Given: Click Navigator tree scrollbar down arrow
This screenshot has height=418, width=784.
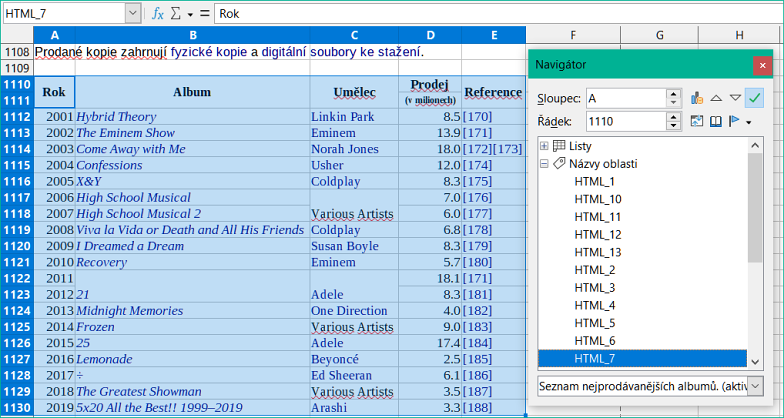Looking at the screenshot, I should pos(755,362).
